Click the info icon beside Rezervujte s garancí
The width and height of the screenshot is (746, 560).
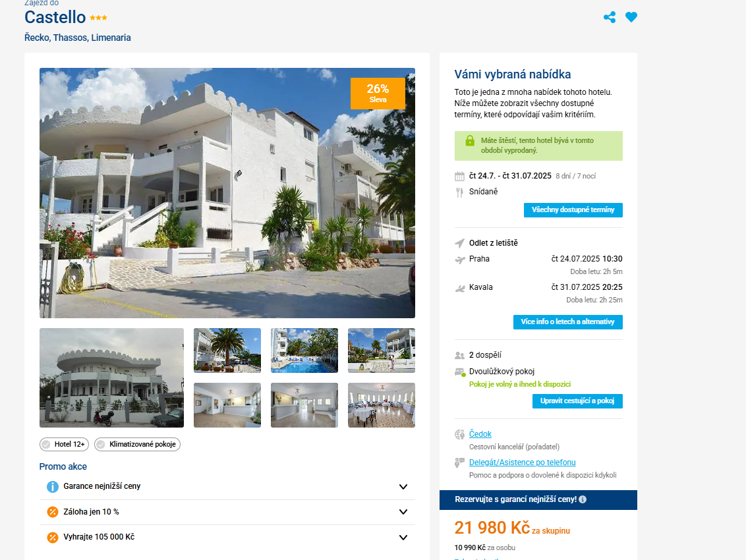point(583,499)
